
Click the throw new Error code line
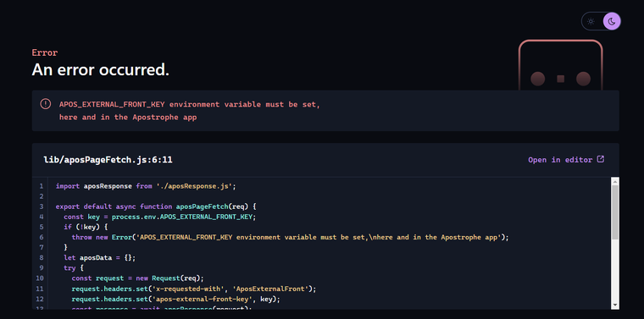[290, 237]
